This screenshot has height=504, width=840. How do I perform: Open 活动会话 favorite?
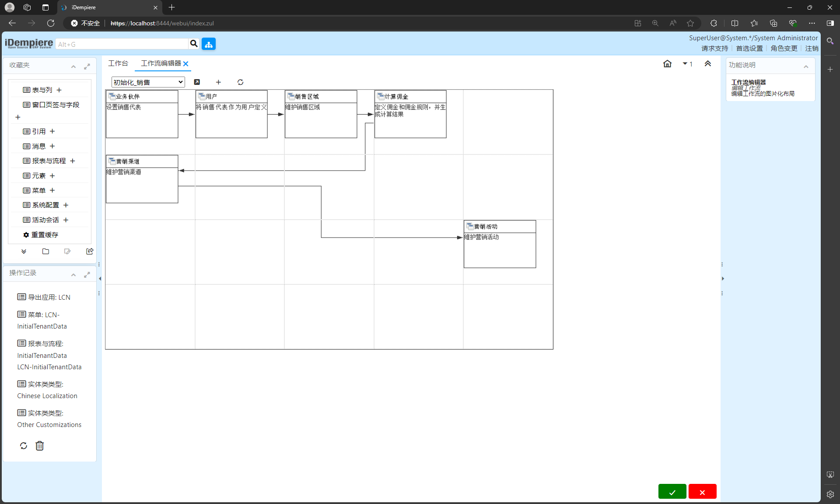[41, 220]
